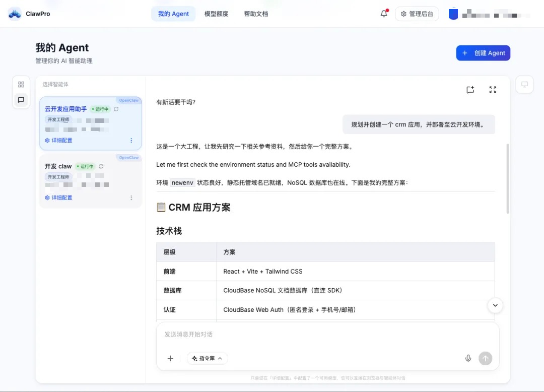Activate microphone voice input
544x392 pixels.
(x=468, y=358)
